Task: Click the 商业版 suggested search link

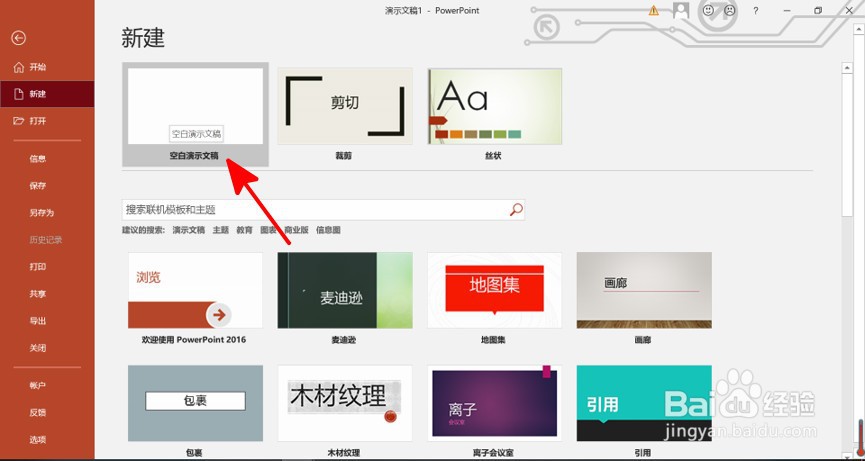Action: 296,230
